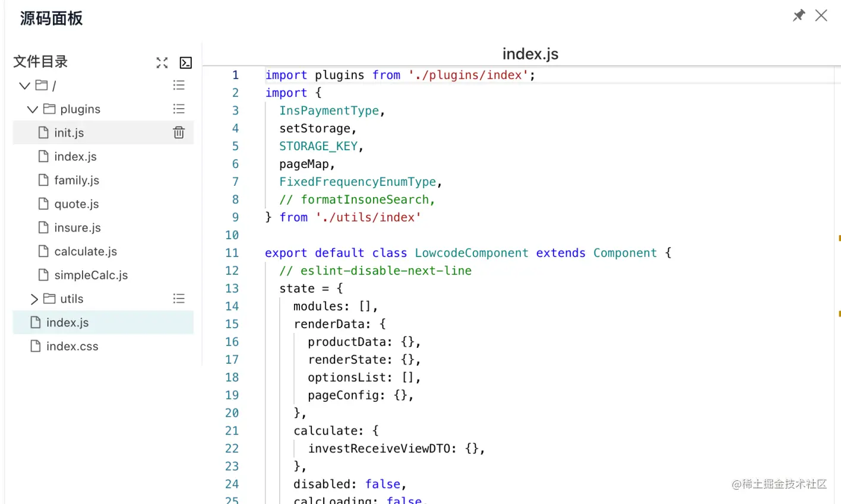Delete init.js with the trash icon

[x=179, y=132]
